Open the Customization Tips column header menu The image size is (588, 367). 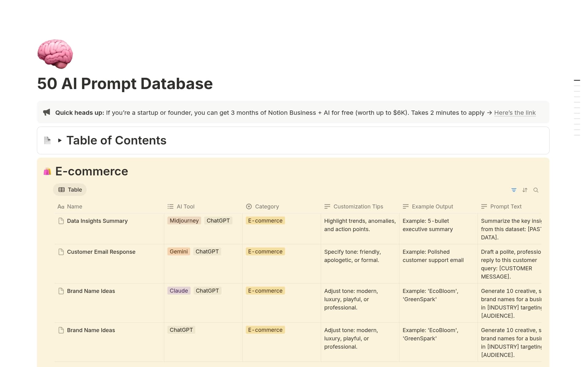[x=358, y=206]
